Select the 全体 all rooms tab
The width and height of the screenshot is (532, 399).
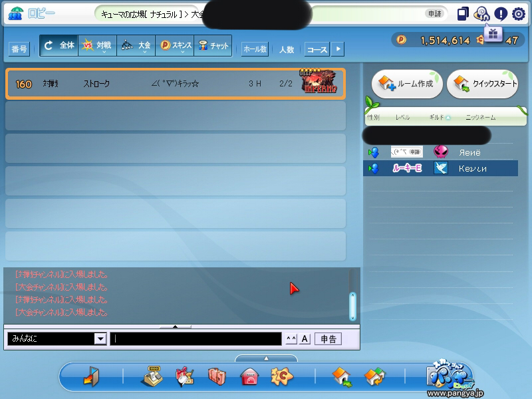coord(59,46)
